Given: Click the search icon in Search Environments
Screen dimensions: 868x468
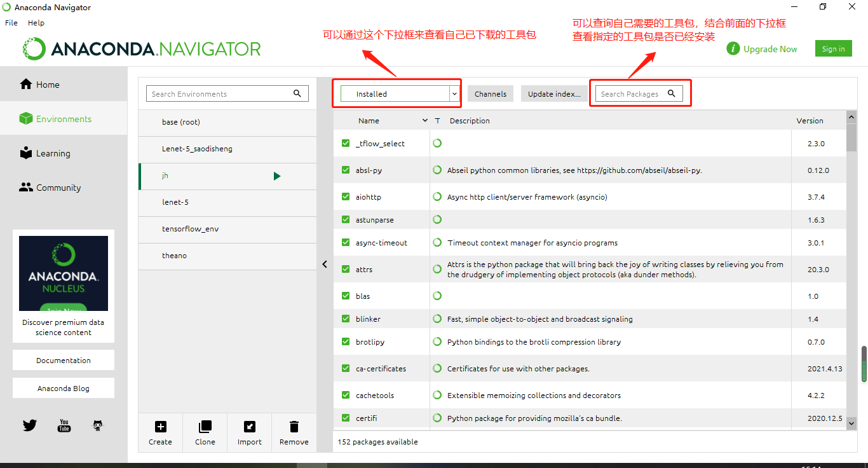Looking at the screenshot, I should coord(297,93).
